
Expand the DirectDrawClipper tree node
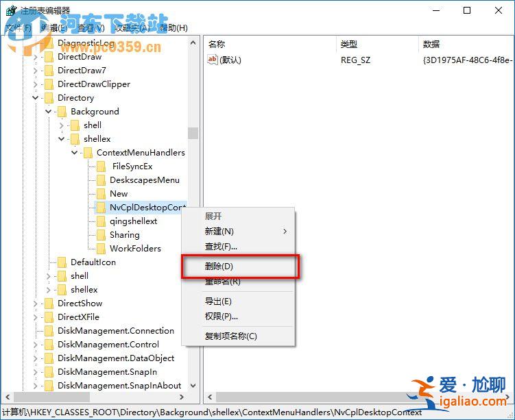35,84
